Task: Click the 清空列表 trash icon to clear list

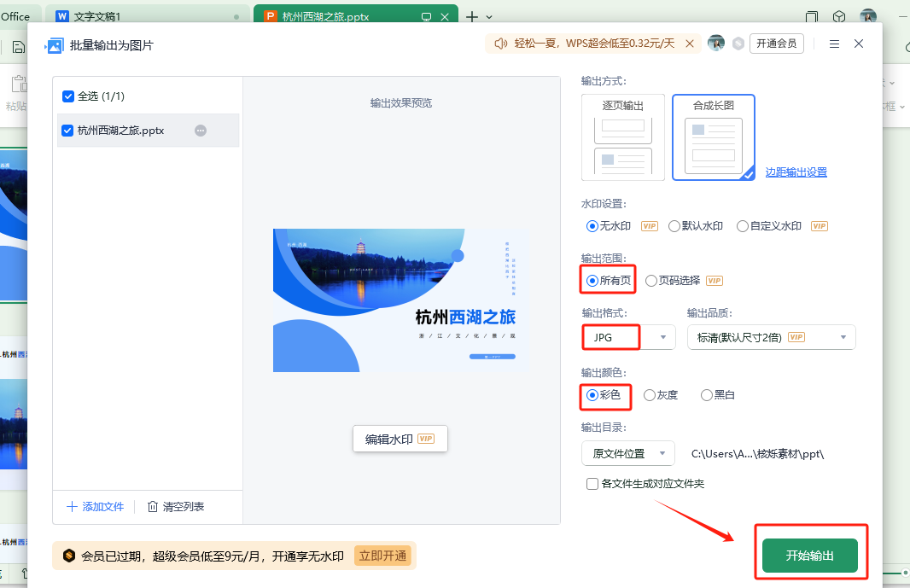Action: (x=153, y=506)
